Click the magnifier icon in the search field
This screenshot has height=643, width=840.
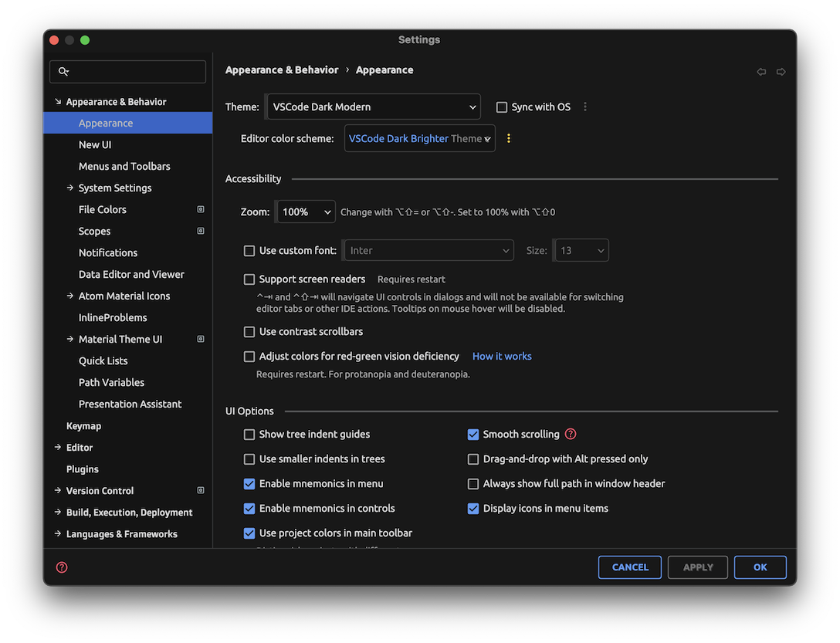point(64,71)
